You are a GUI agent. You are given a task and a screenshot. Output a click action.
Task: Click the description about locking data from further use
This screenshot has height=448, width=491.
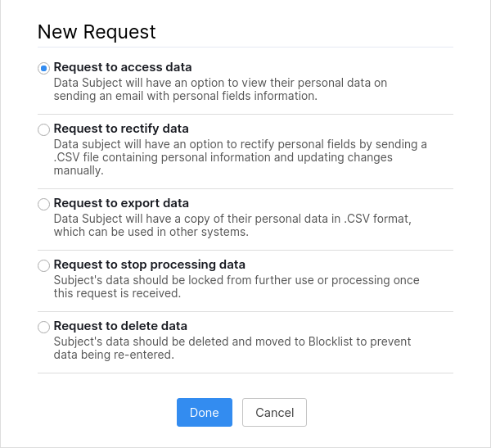point(236,287)
